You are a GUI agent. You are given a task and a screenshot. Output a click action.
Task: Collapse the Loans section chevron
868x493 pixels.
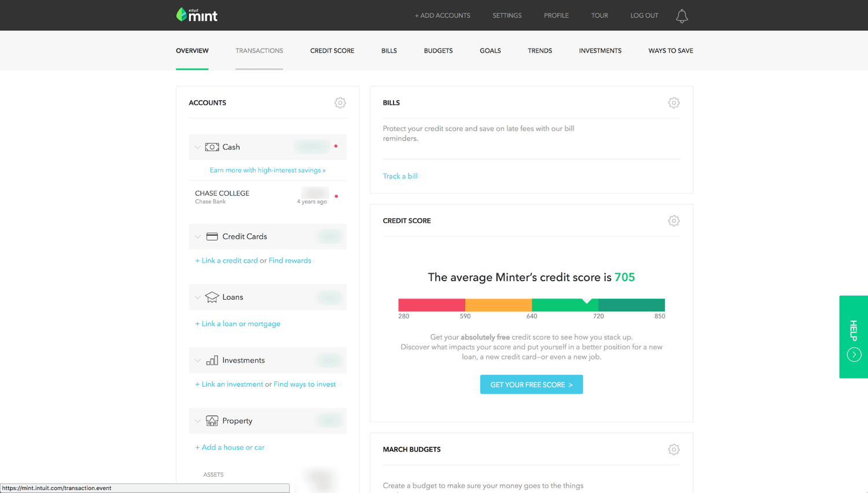point(198,297)
